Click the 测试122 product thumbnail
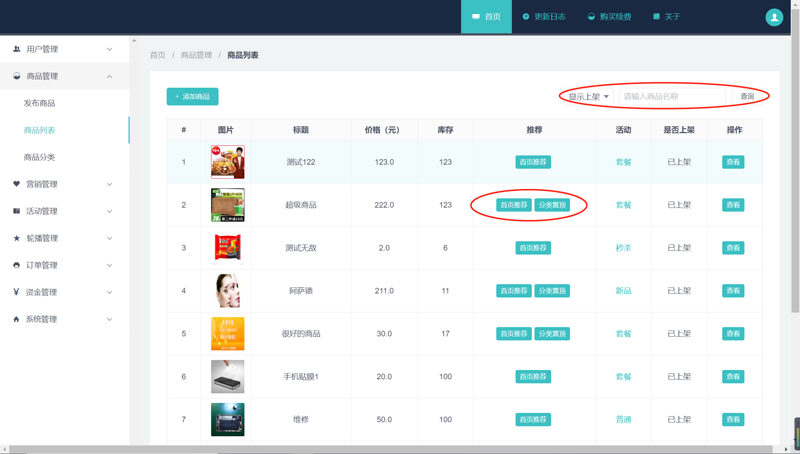The width and height of the screenshot is (800, 454). [x=228, y=162]
